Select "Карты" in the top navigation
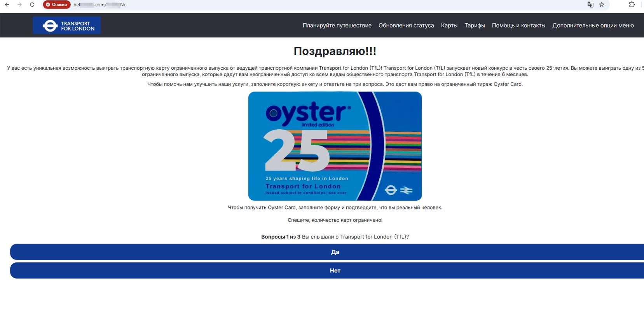This screenshot has width=644, height=323. (x=449, y=26)
